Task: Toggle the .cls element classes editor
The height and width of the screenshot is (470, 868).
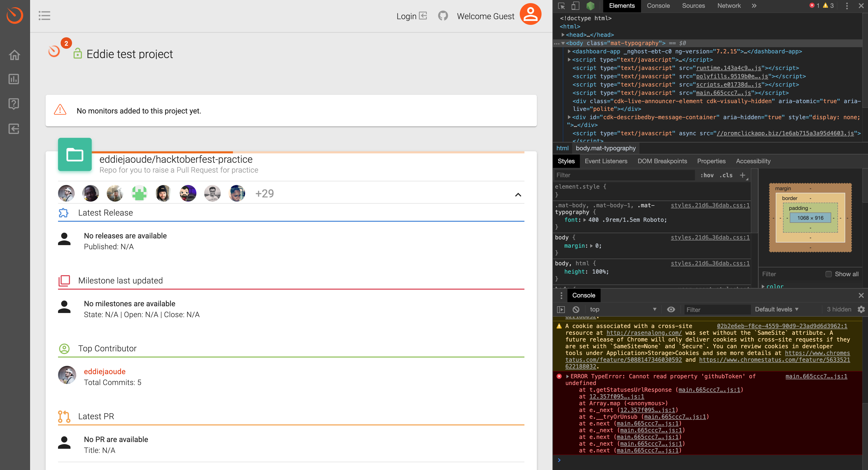Action: [x=726, y=175]
